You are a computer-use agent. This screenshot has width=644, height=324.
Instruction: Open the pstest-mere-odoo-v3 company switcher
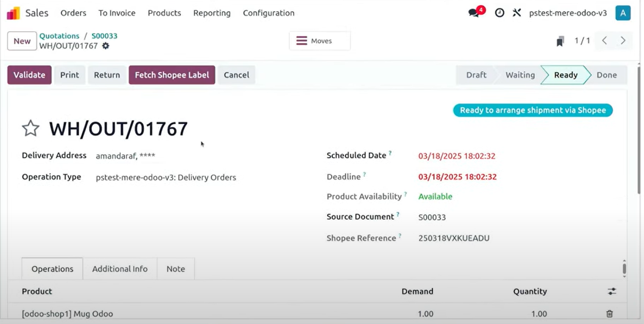click(x=568, y=13)
